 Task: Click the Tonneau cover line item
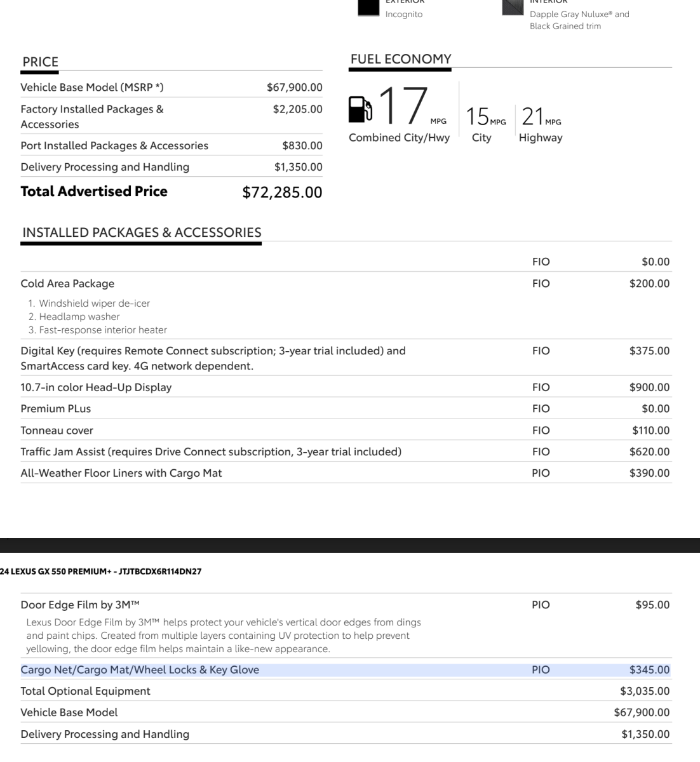point(57,431)
